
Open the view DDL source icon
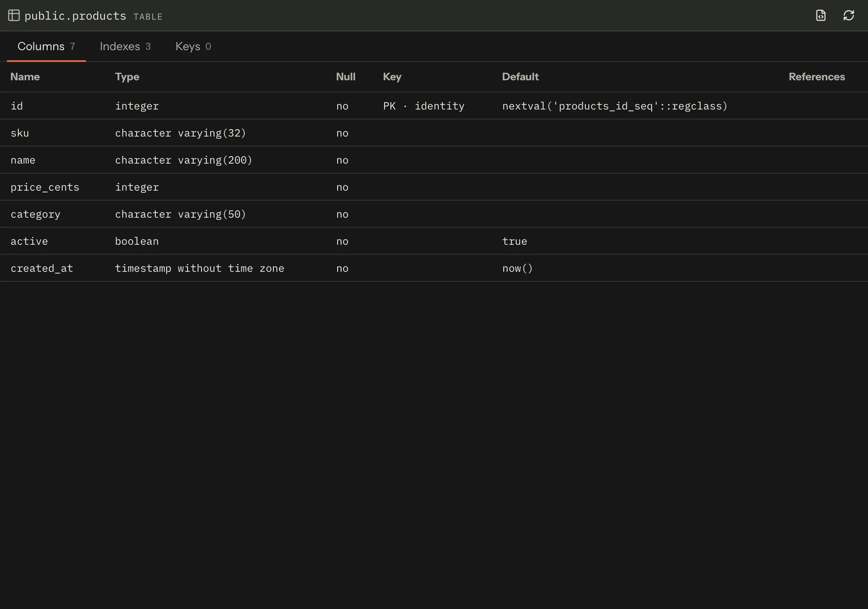click(x=821, y=16)
